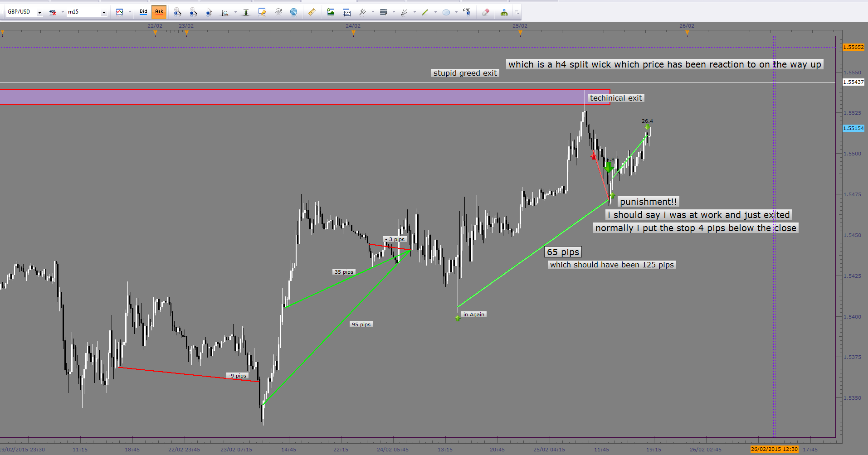Expand the Fibonacci tool options arrow
This screenshot has width=868, height=455.
pos(394,12)
